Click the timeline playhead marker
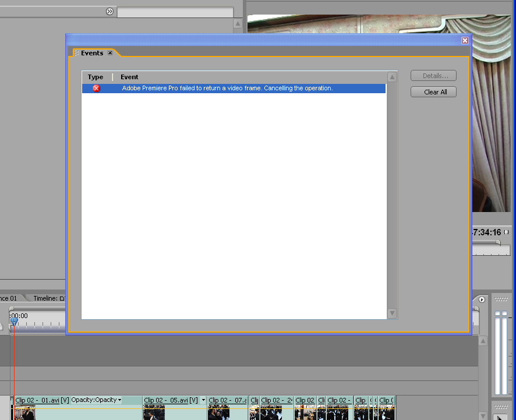 click(14, 321)
